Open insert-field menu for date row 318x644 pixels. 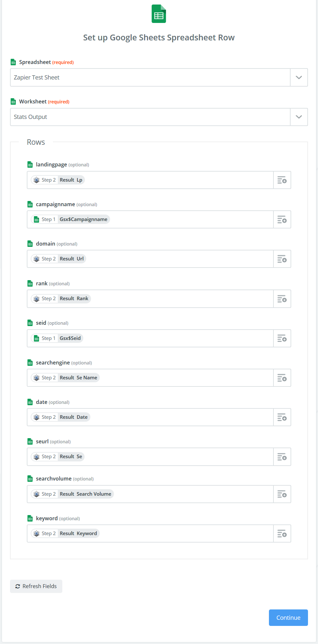pos(282,417)
